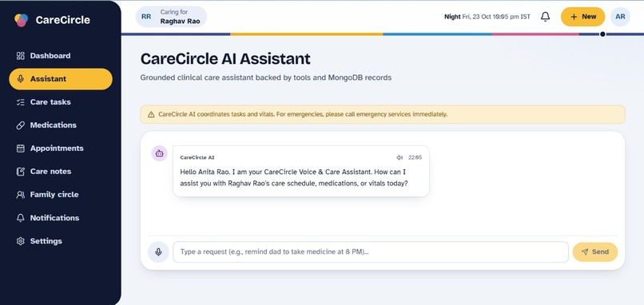Click the Family circle people icon
The image size is (644, 305).
21,195
